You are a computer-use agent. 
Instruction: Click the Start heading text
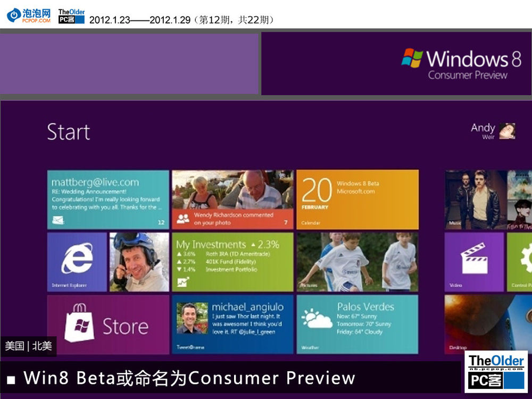[69, 131]
